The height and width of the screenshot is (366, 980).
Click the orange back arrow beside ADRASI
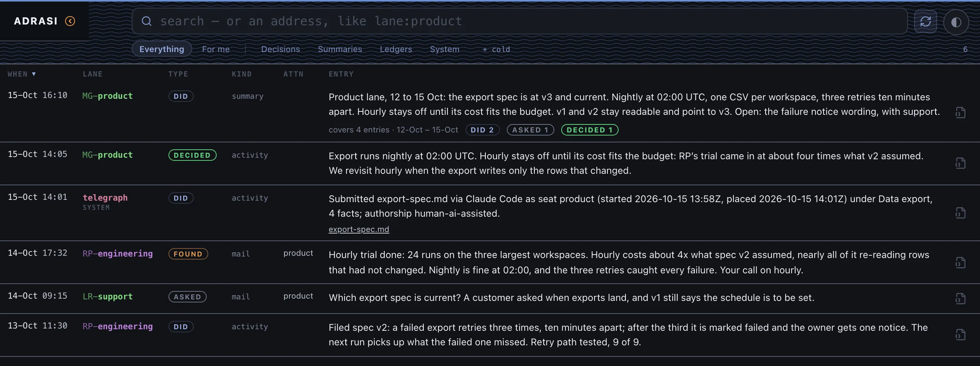click(x=70, y=21)
